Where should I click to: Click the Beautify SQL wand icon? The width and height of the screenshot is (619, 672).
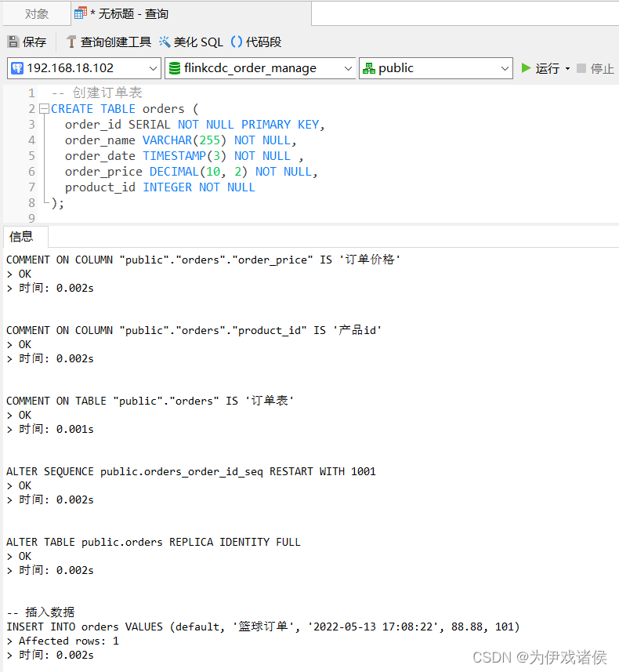(165, 42)
